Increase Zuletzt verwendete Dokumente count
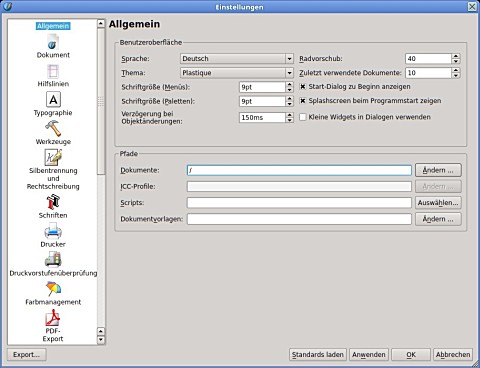 click(x=456, y=70)
